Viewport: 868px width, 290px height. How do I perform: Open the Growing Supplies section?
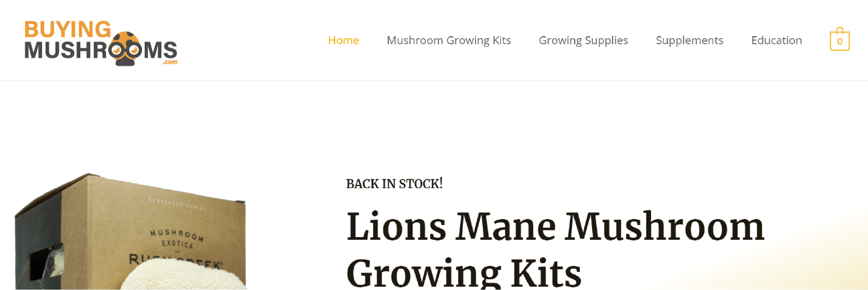(583, 40)
